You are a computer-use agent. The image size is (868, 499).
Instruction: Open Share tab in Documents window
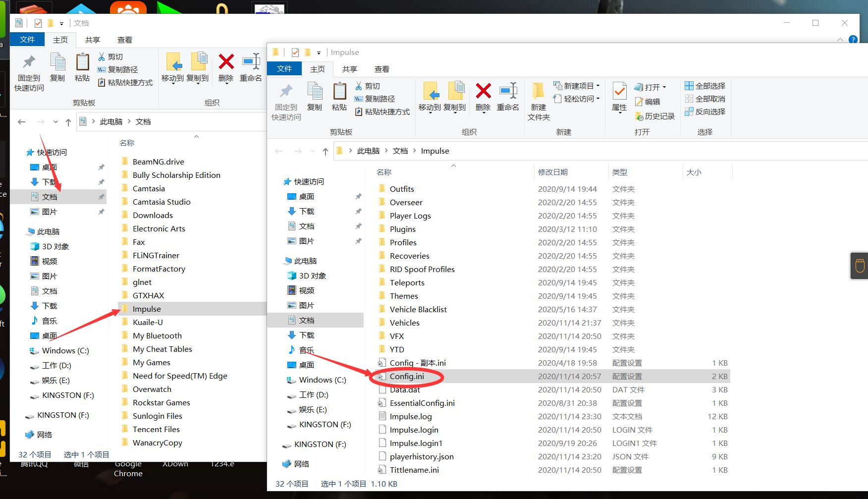(x=93, y=40)
